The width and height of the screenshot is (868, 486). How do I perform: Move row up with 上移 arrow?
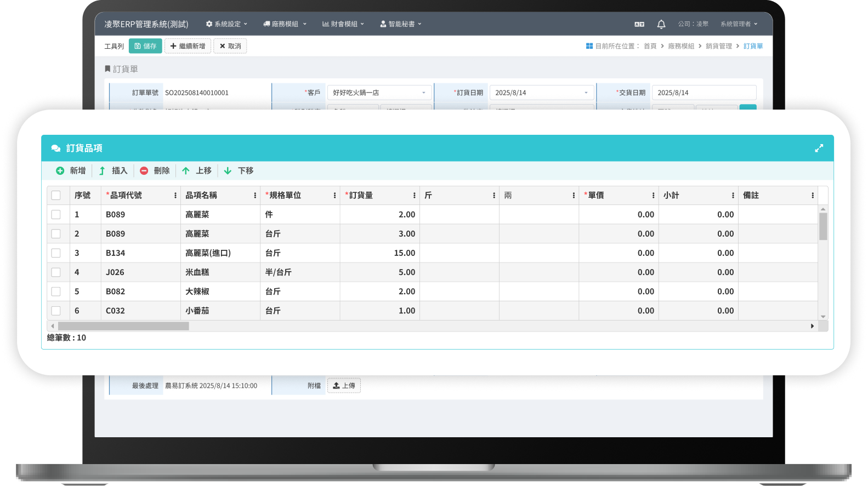click(186, 171)
